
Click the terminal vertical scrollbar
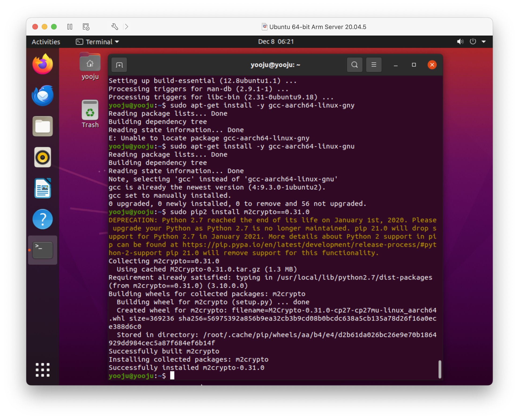(x=440, y=369)
